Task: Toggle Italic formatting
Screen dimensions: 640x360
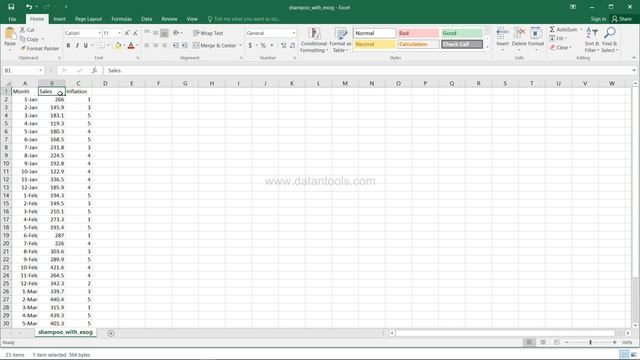Action: coord(77,45)
